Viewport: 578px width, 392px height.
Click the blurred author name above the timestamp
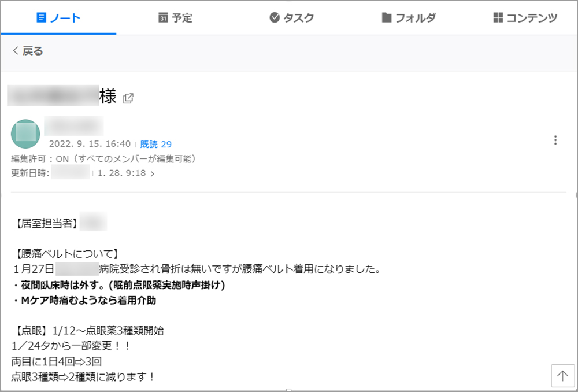pos(73,125)
